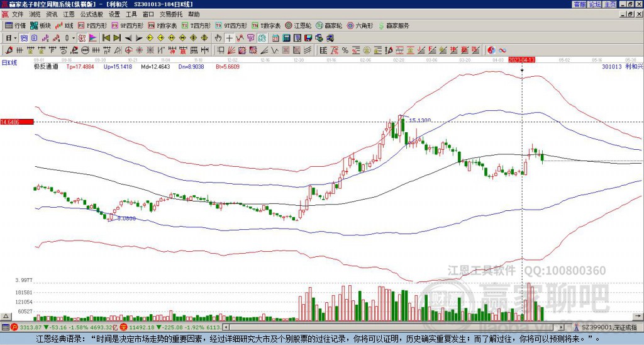Select the red circle target tool

coord(128,50)
